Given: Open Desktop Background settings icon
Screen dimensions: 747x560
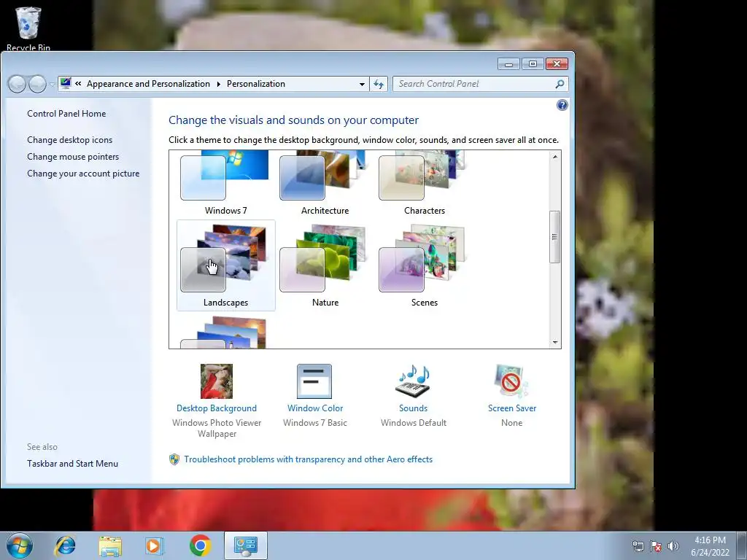Looking at the screenshot, I should (216, 381).
